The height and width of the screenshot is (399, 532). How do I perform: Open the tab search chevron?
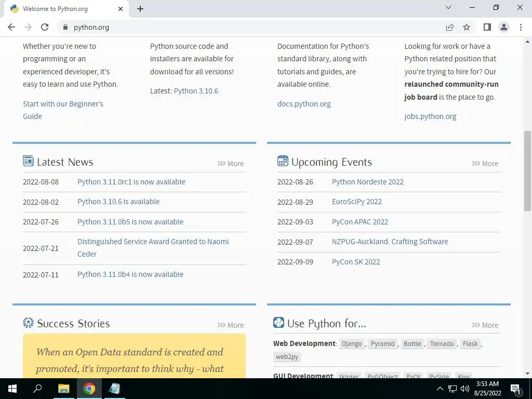click(448, 7)
